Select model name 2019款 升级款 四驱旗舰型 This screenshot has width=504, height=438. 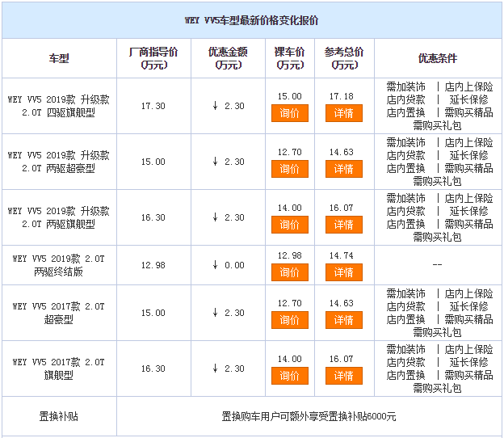[58, 106]
